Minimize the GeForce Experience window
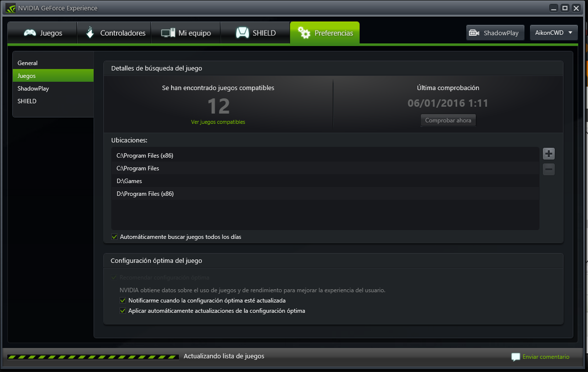588x372 pixels. [553, 8]
